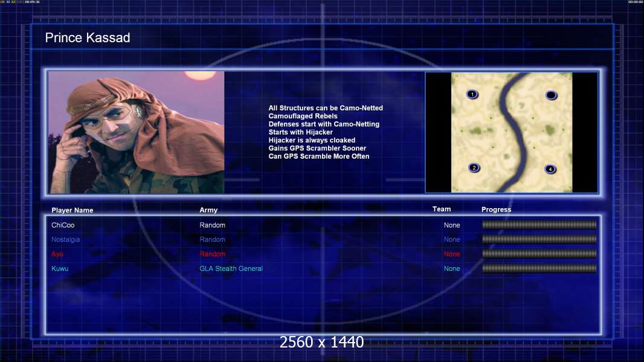644x362 pixels.
Task: Click Random army in Ayo's row
Action: click(212, 254)
